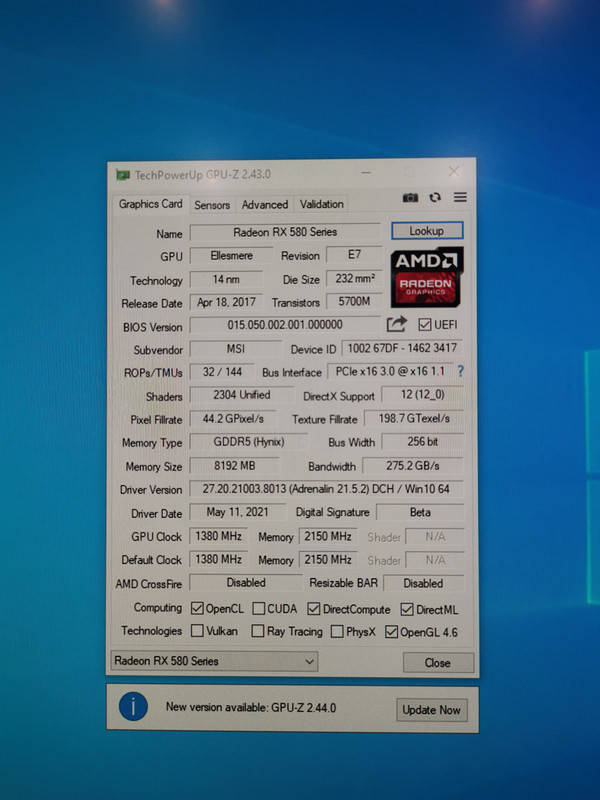Toggle the CUDA checkbox
The image size is (600, 800).
pos(259,608)
